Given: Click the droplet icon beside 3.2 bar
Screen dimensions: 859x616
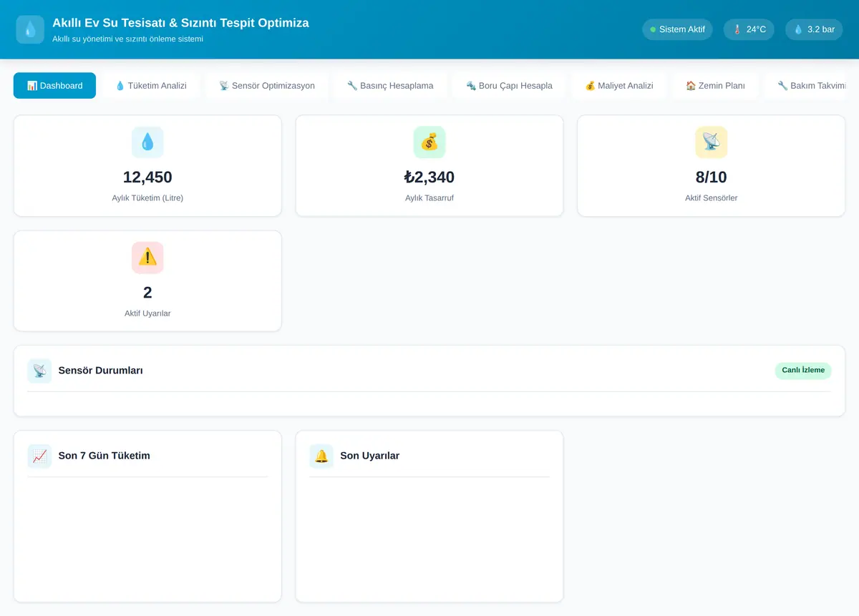Looking at the screenshot, I should (x=798, y=29).
